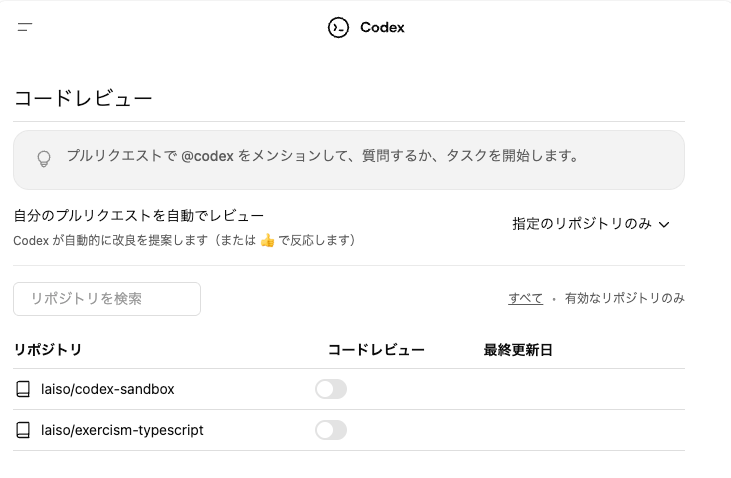Viewport: 731px width, 478px height.
Task: Open the sidebar hamburger menu icon
Action: pos(25,27)
